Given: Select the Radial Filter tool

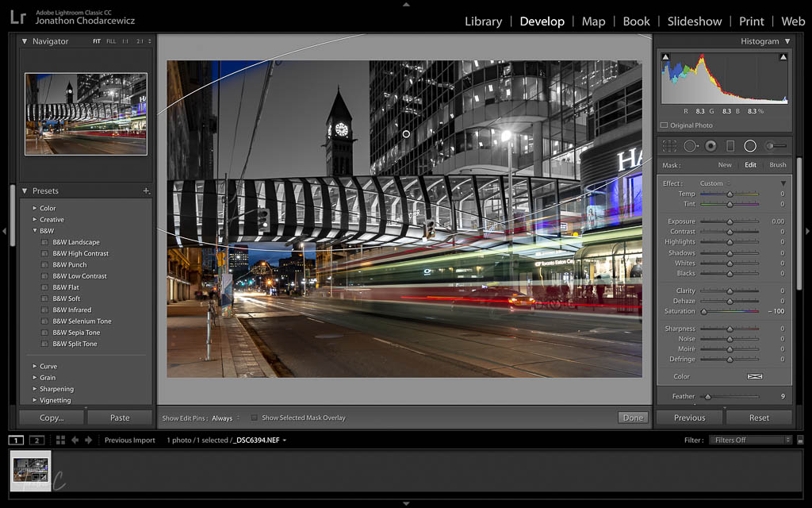Looking at the screenshot, I should click(750, 146).
